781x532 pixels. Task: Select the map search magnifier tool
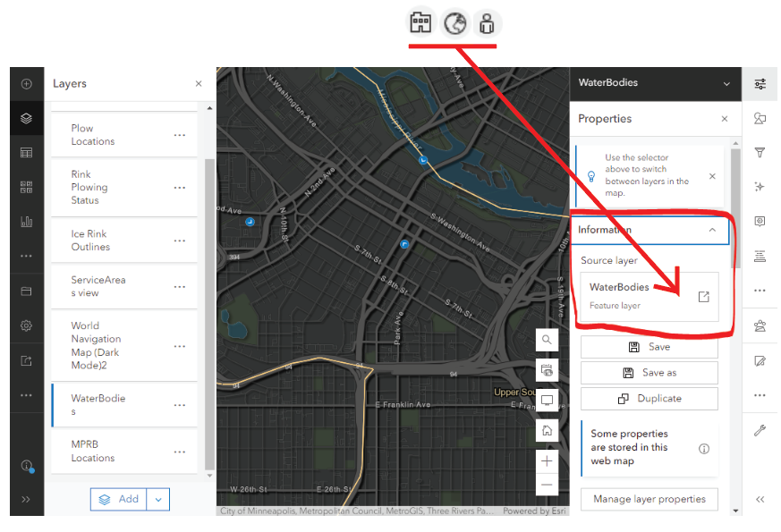click(x=546, y=340)
